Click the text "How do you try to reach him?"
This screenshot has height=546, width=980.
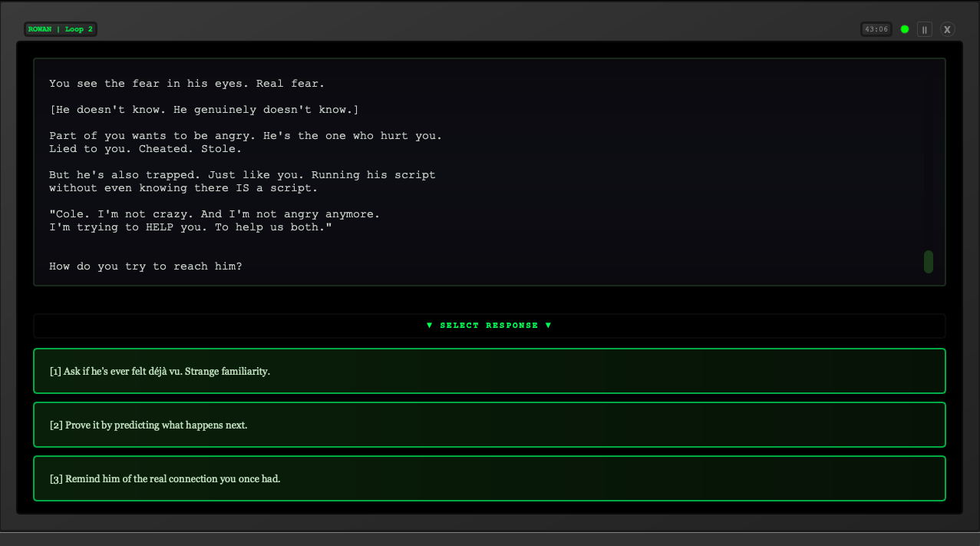pos(146,266)
